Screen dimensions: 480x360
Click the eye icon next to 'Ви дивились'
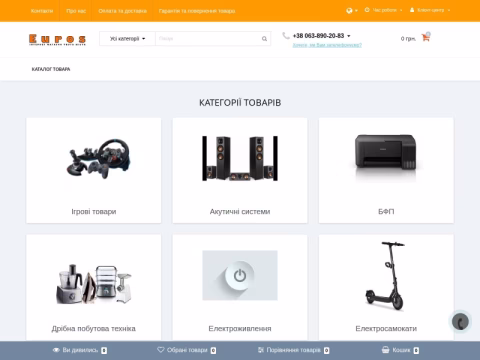[56, 350]
